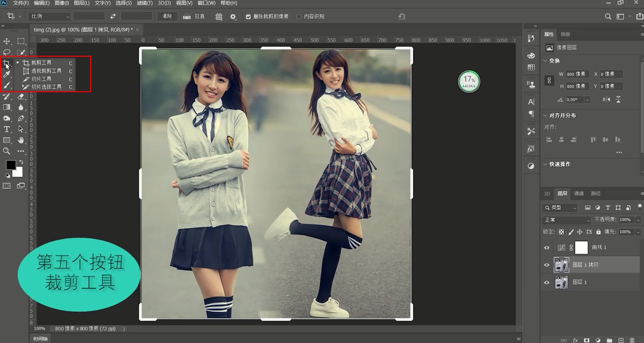The width and height of the screenshot is (644, 343).
Task: Open the 图像(I) menu
Action: (61, 3)
